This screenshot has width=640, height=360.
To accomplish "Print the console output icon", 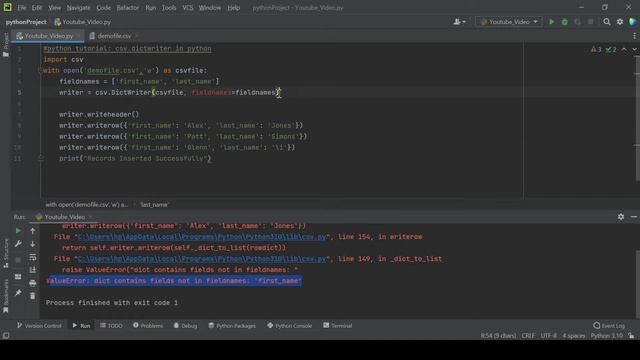I will click(x=33, y=283).
